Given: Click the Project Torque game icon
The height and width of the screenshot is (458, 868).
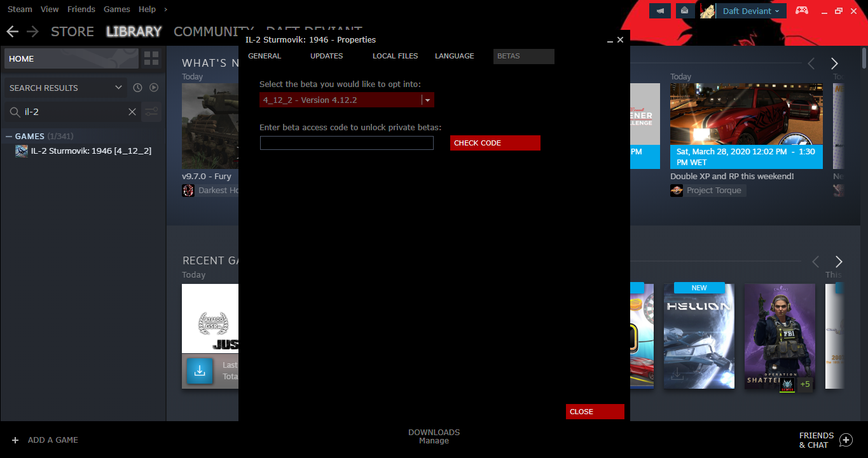Looking at the screenshot, I should pos(677,191).
